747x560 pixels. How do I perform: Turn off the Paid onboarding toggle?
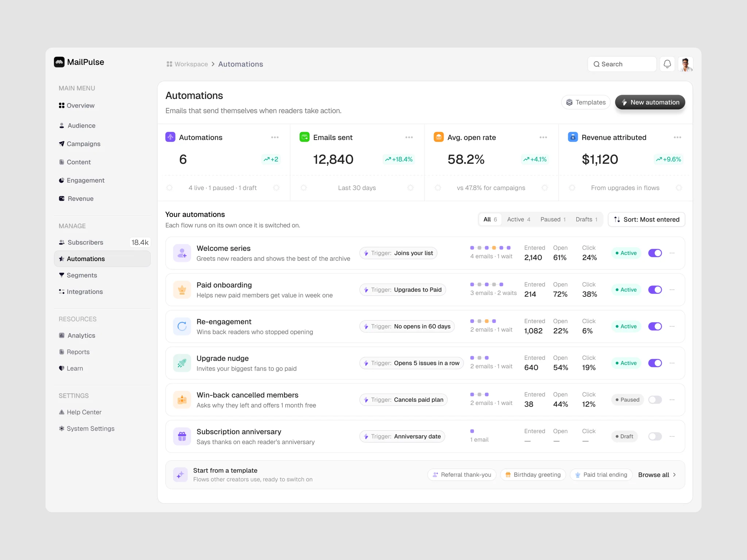click(655, 290)
